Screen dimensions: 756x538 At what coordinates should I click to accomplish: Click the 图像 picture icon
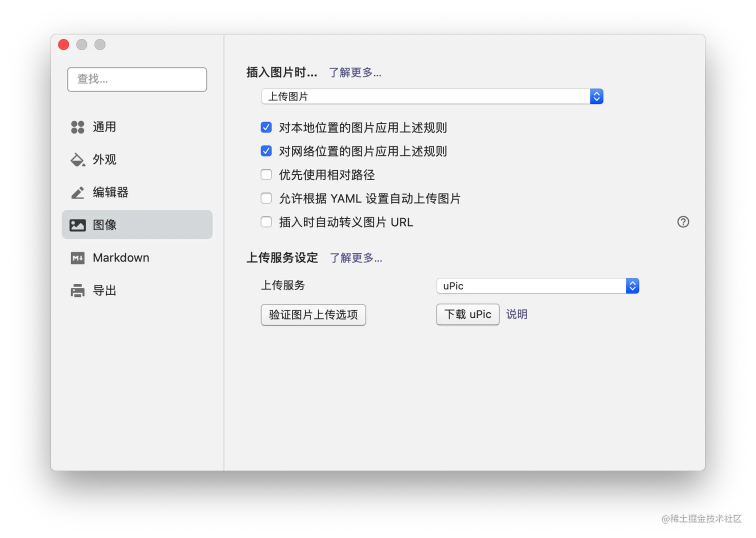(77, 225)
